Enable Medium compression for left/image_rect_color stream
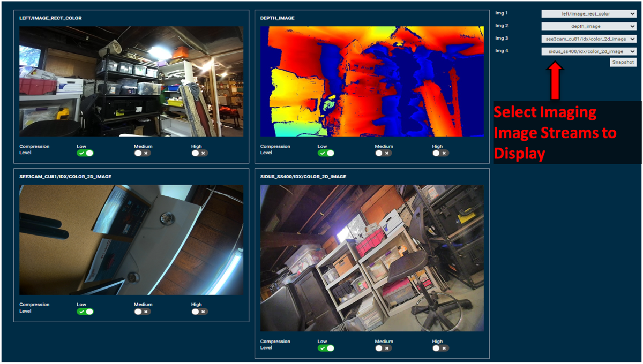Image resolution: width=643 pixels, height=364 pixels. click(x=143, y=153)
